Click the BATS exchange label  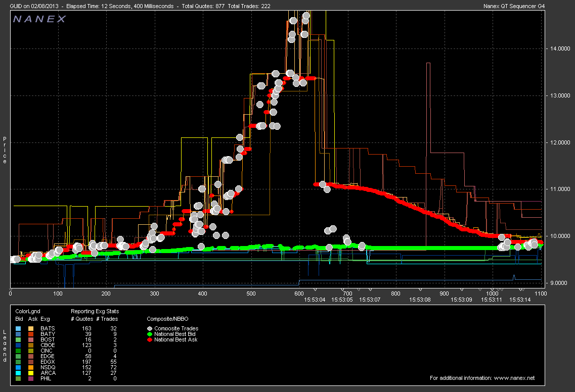[x=48, y=329]
